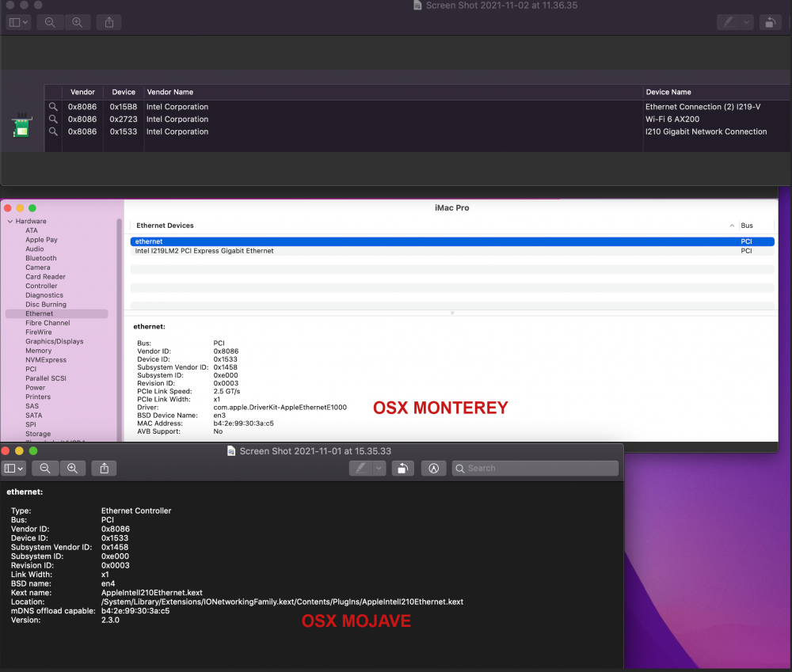The image size is (792, 672).
Task: Select Storage in the sidebar
Action: point(38,434)
